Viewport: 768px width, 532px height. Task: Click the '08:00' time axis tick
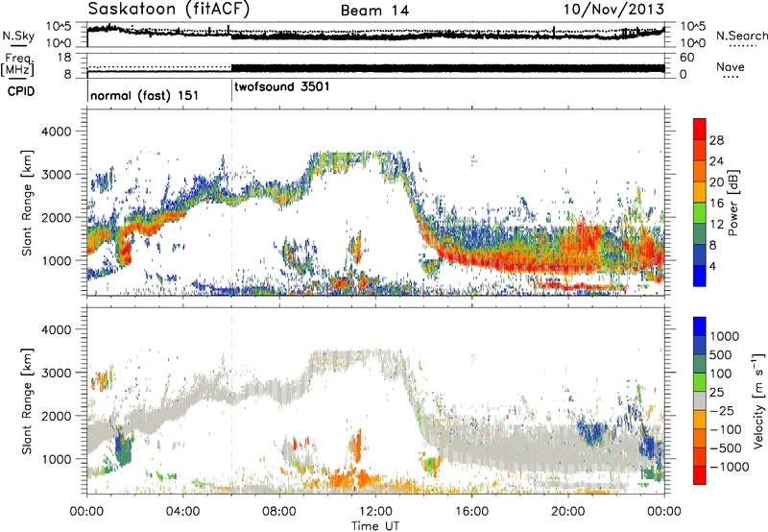click(x=279, y=512)
